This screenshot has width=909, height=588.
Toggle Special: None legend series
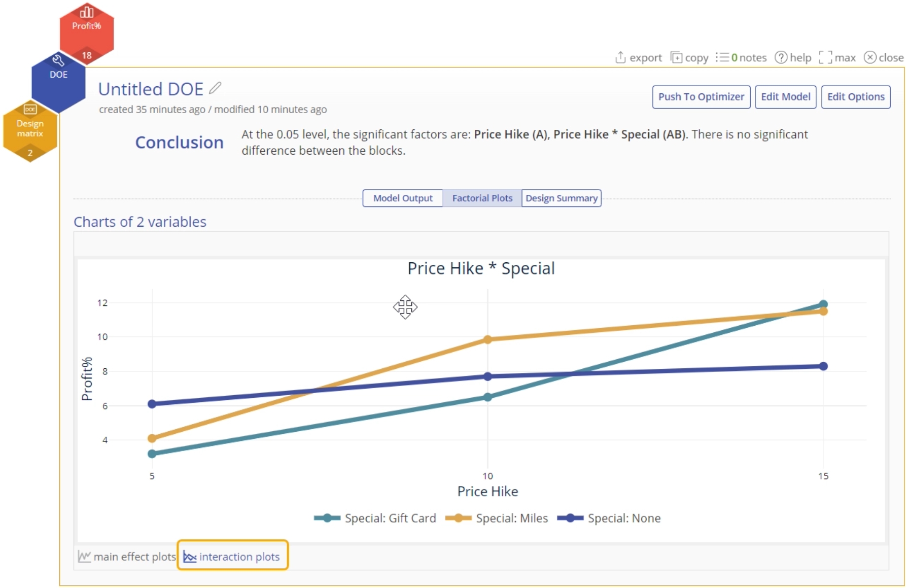click(x=609, y=518)
